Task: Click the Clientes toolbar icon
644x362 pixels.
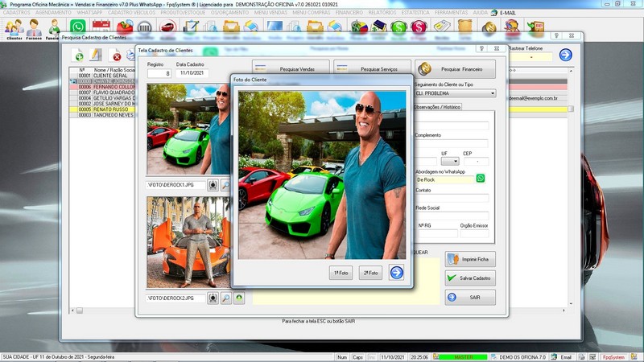Action: coord(14,29)
